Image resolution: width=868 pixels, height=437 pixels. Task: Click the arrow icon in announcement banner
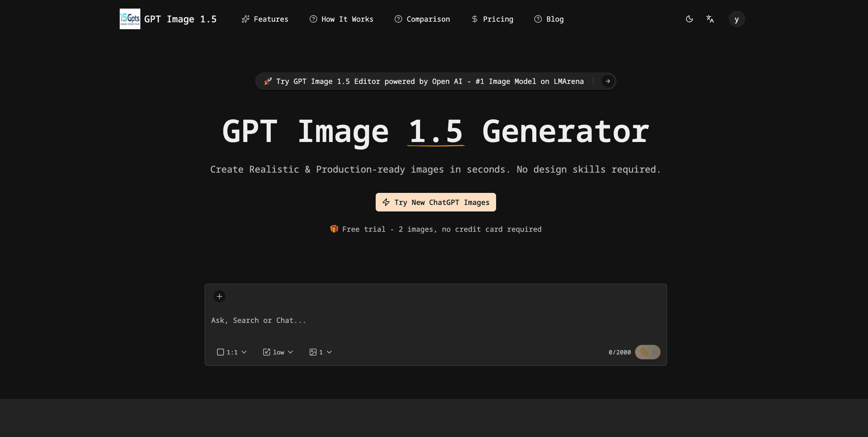tap(608, 81)
